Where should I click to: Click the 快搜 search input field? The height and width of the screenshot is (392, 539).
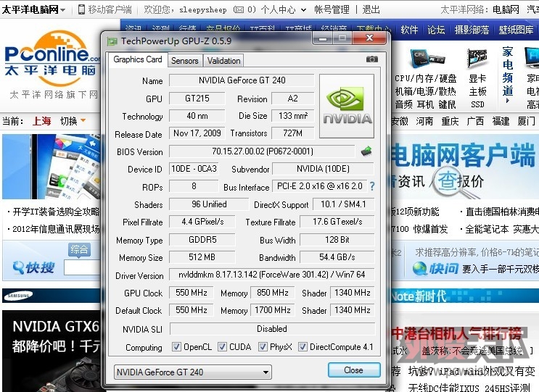[83, 268]
